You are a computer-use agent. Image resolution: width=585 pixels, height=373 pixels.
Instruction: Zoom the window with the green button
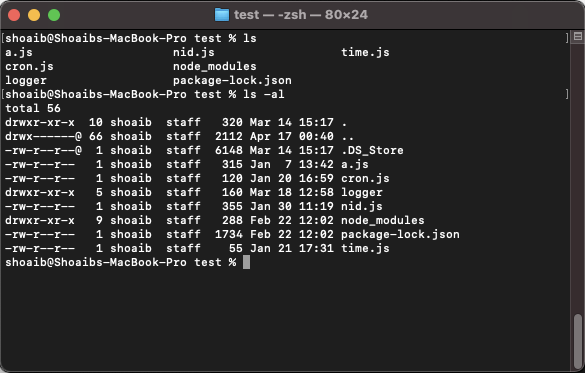click(x=54, y=15)
